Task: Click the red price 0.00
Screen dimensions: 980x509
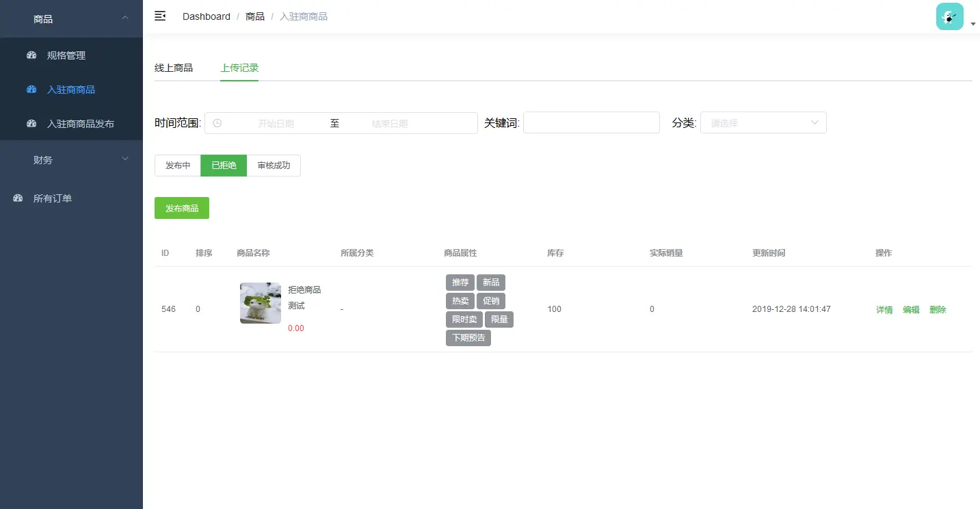Action: tap(296, 328)
